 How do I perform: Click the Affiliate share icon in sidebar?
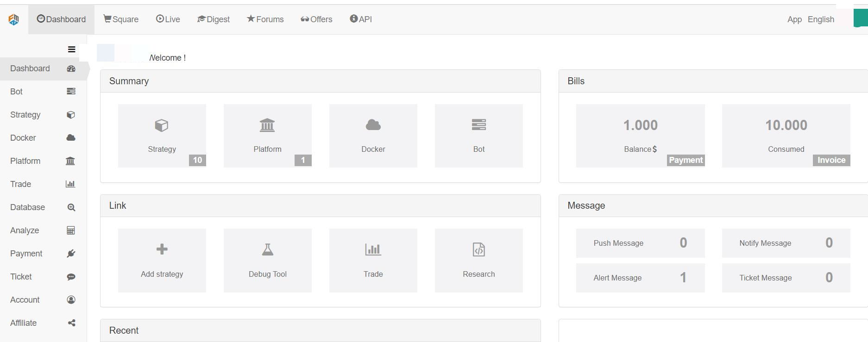click(x=71, y=323)
